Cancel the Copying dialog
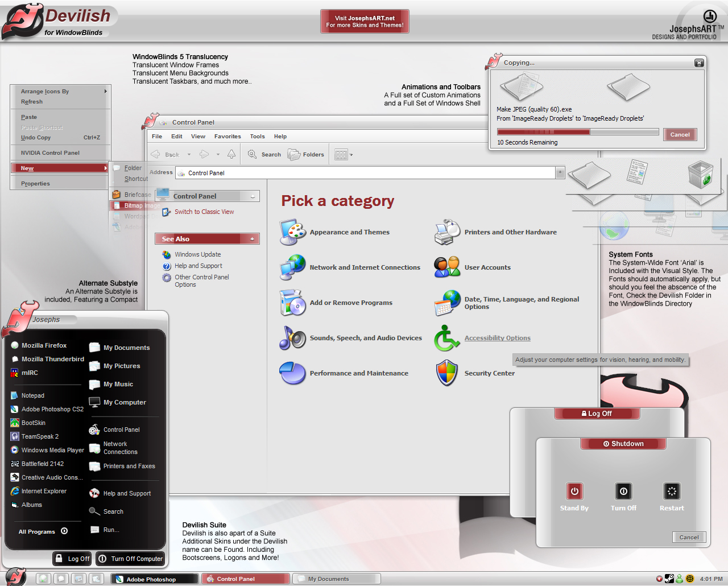The image size is (728, 586). pyautogui.click(x=680, y=135)
